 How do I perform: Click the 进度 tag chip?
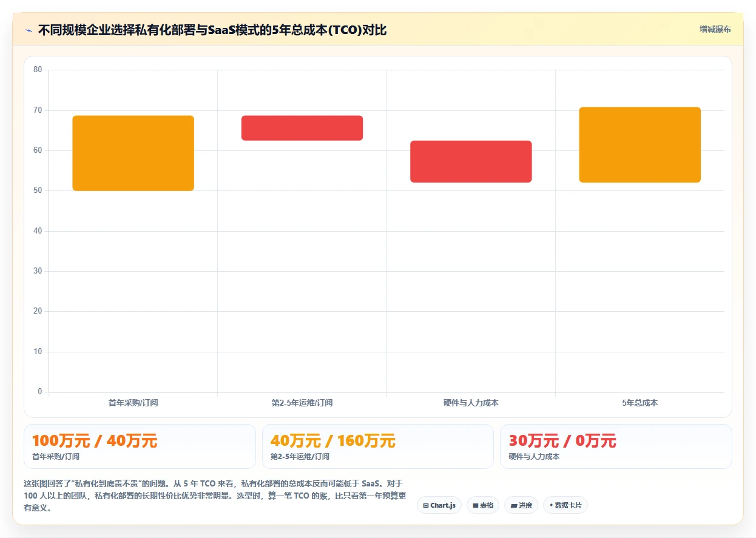[x=521, y=505]
